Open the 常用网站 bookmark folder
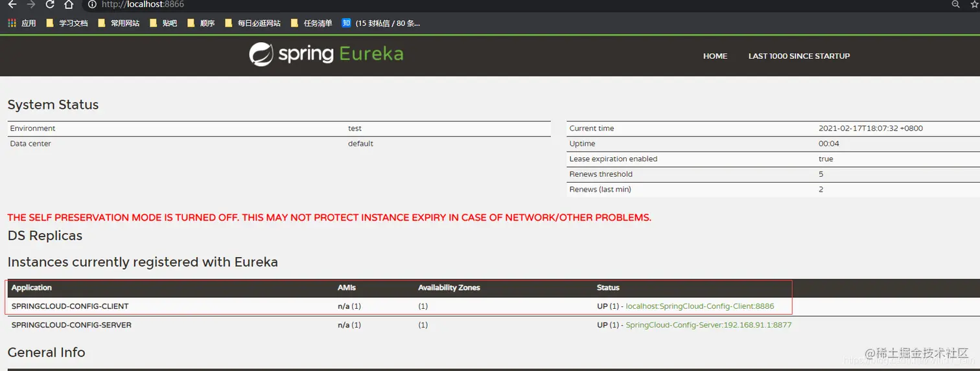Viewport: 980px width, 371px height. tap(119, 23)
